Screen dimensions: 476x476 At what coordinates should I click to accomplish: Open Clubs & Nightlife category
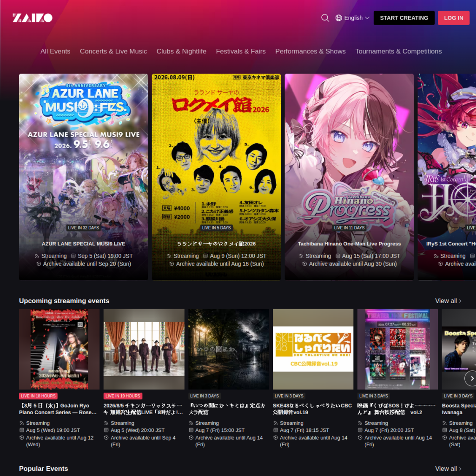tap(181, 51)
